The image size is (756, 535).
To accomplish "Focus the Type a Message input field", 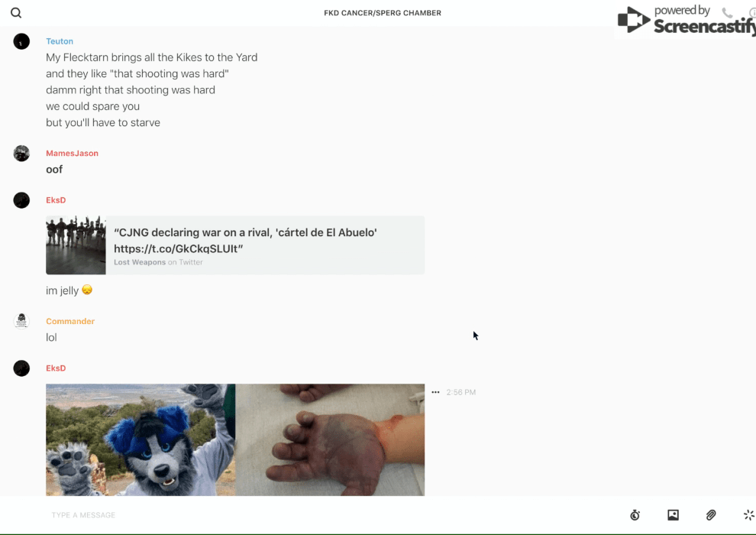I will 305,515.
